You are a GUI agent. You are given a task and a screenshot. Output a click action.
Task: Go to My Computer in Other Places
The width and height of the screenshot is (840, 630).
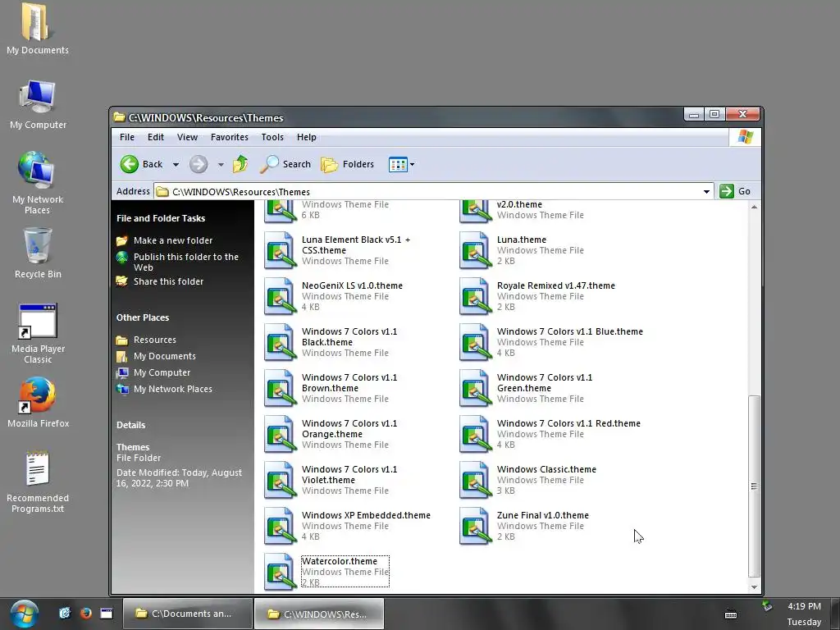click(x=162, y=372)
